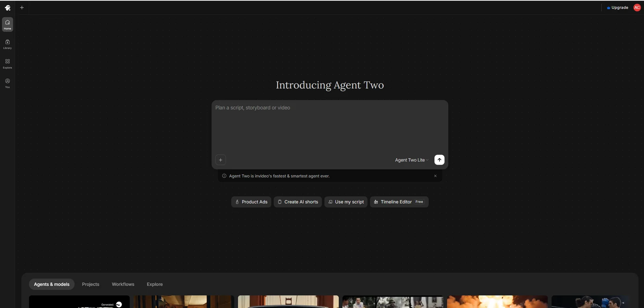Image resolution: width=644 pixels, height=308 pixels.
Task: Open the You profile sidebar item
Action: (x=7, y=83)
